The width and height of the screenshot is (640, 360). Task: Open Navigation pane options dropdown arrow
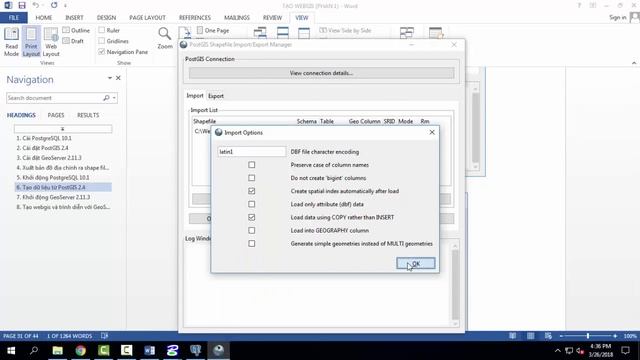[110, 78]
